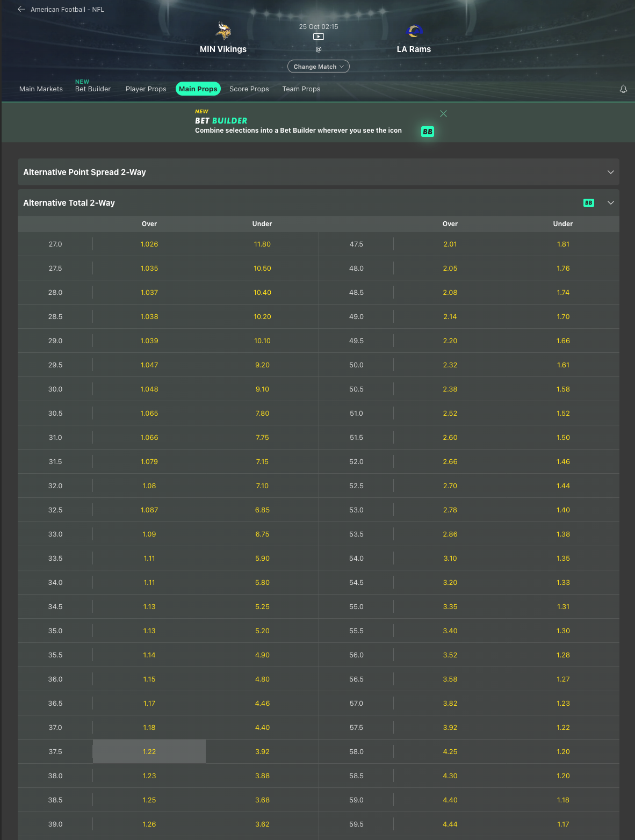635x840 pixels.
Task: Pick Under 59.0 at 1.18
Action: coord(563,800)
